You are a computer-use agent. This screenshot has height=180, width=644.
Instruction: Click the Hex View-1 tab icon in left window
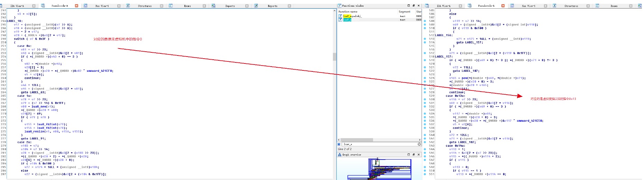pyautogui.click(x=85, y=6)
